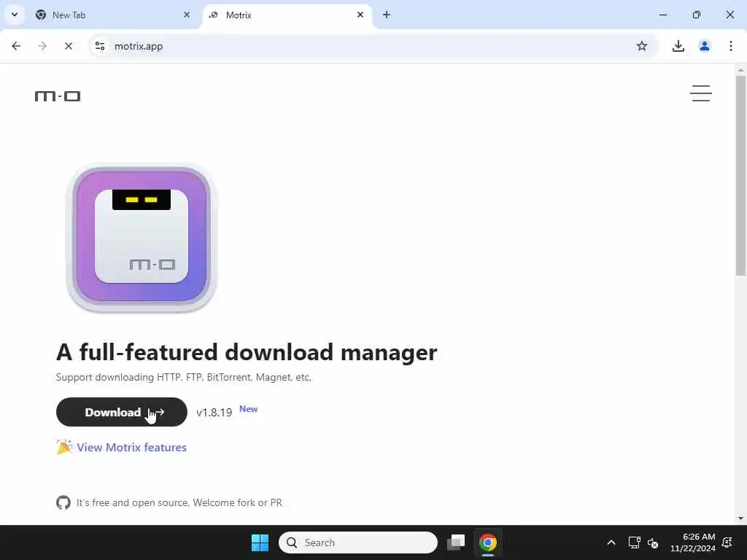The image size is (747, 560).
Task: Close the New Tab tab
Action: (x=186, y=15)
